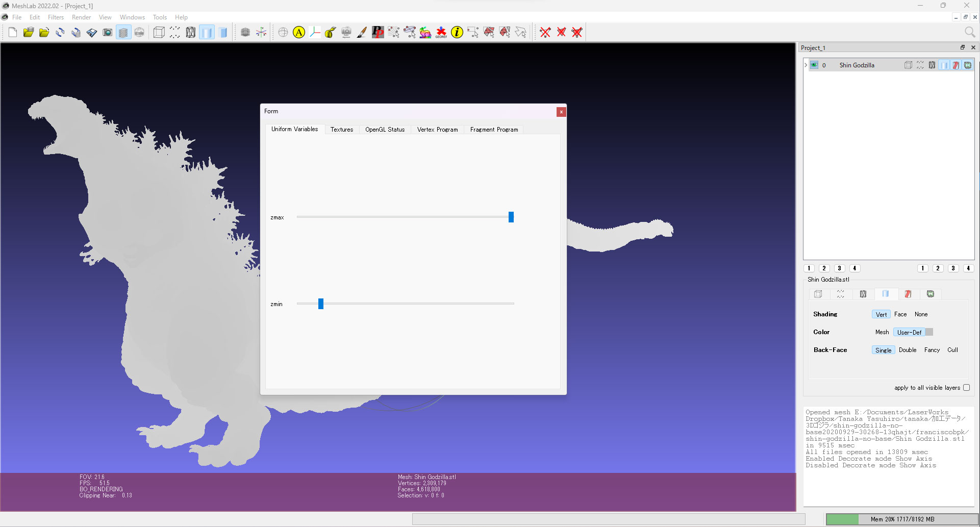The height and width of the screenshot is (527, 980).
Task: Click the right group button 4
Action: (968, 268)
